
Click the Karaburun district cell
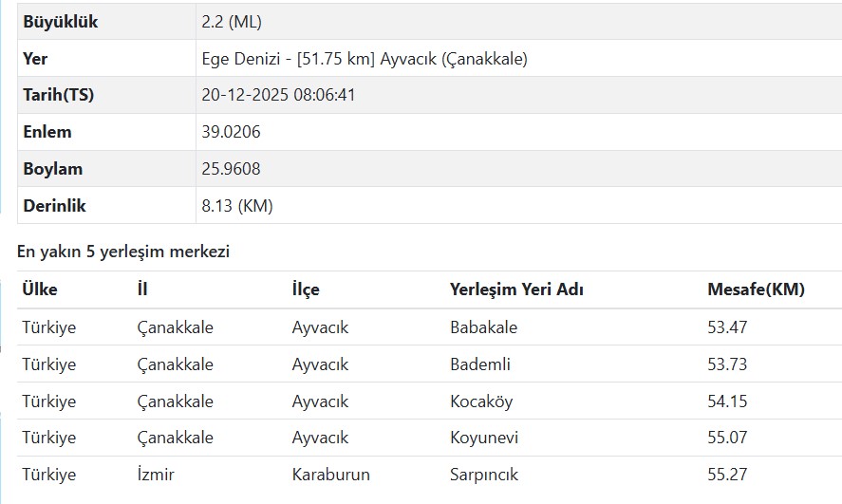point(330,475)
